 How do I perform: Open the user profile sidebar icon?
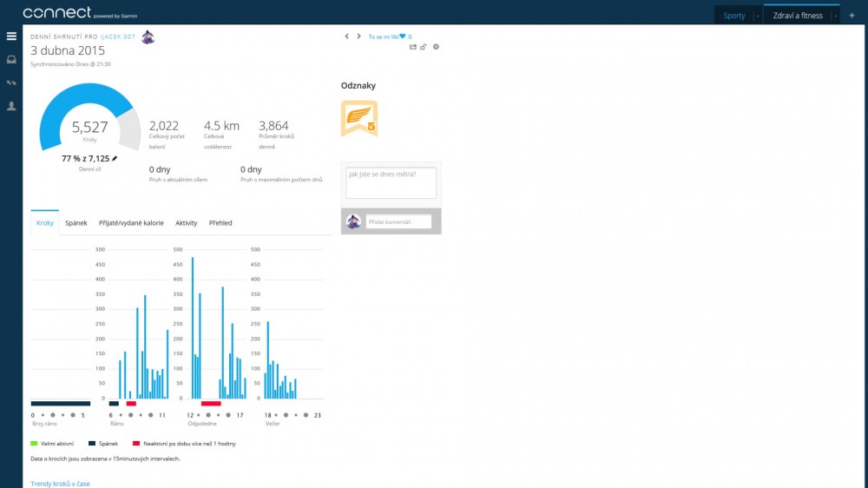coord(11,106)
